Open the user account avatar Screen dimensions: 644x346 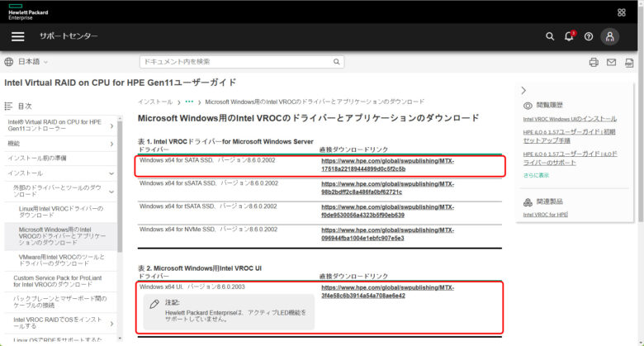coord(610,36)
